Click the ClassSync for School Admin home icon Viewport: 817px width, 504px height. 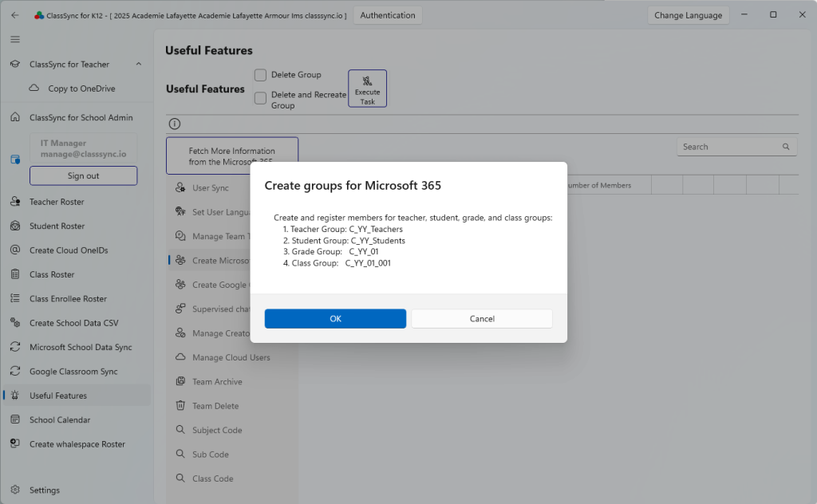pyautogui.click(x=15, y=117)
